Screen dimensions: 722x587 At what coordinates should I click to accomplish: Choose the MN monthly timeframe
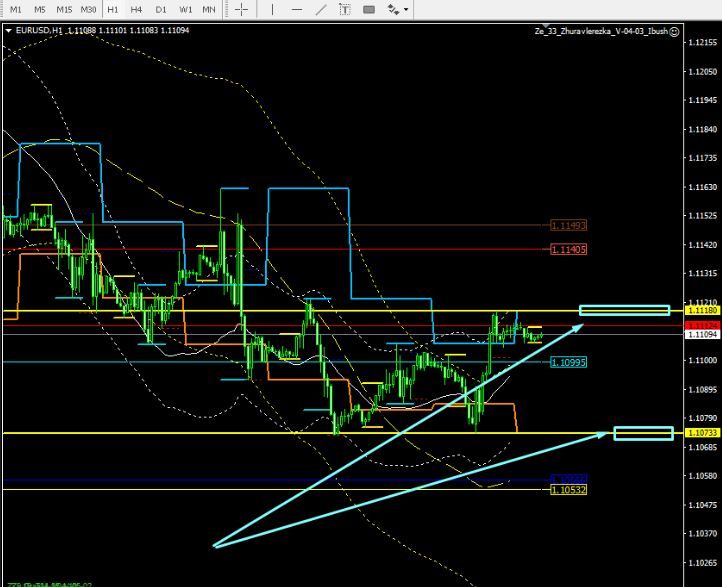[x=209, y=9]
